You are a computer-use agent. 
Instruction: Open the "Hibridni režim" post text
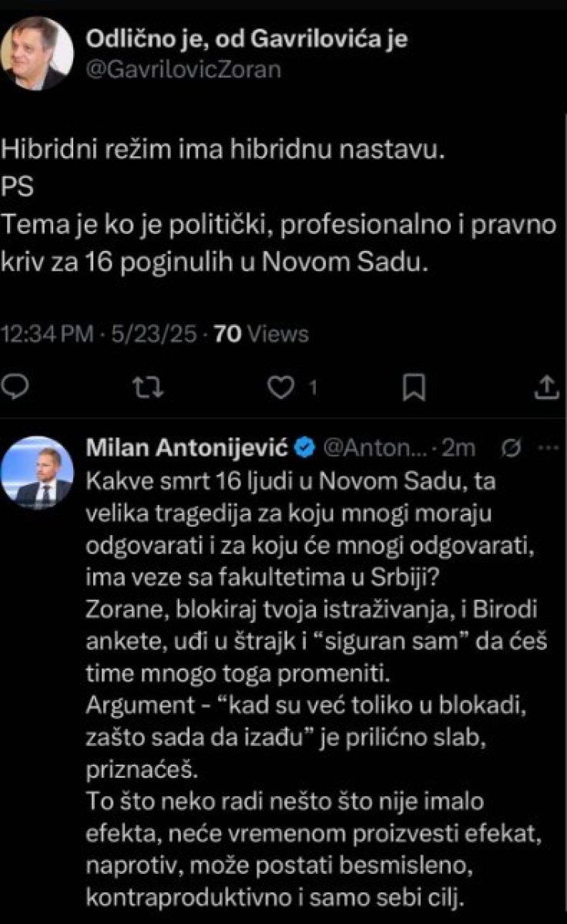click(x=223, y=149)
